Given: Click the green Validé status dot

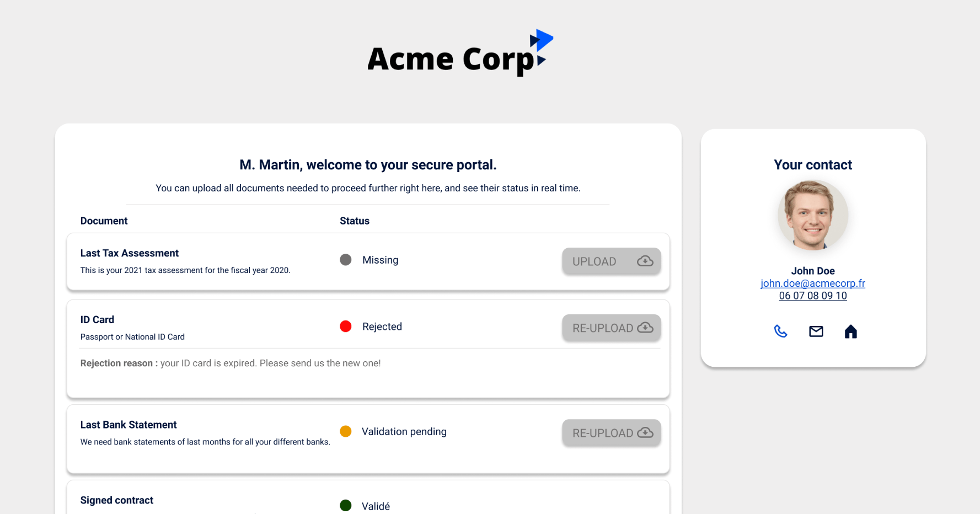Looking at the screenshot, I should pyautogui.click(x=346, y=506).
